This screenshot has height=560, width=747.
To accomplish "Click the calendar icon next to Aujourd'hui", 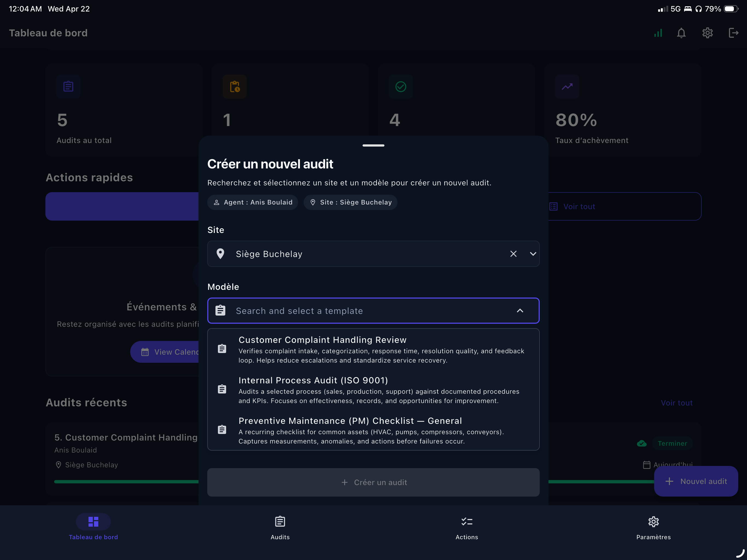I will [x=647, y=465].
